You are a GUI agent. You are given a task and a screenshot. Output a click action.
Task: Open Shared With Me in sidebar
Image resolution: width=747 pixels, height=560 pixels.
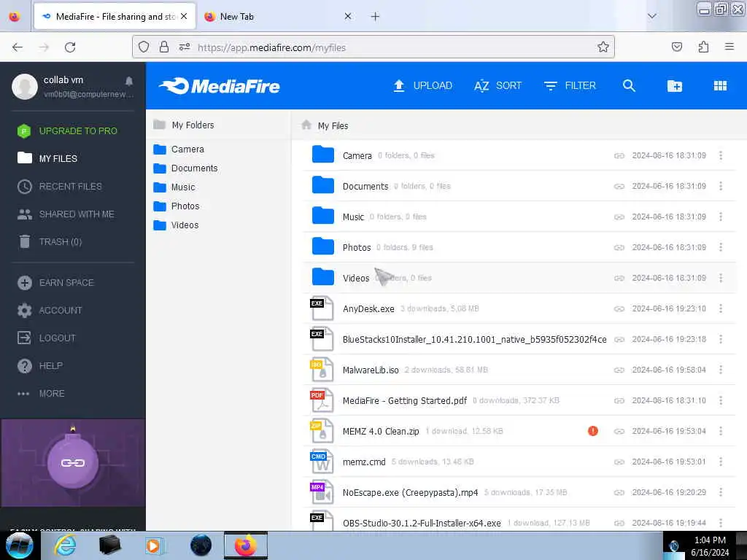[66, 214]
